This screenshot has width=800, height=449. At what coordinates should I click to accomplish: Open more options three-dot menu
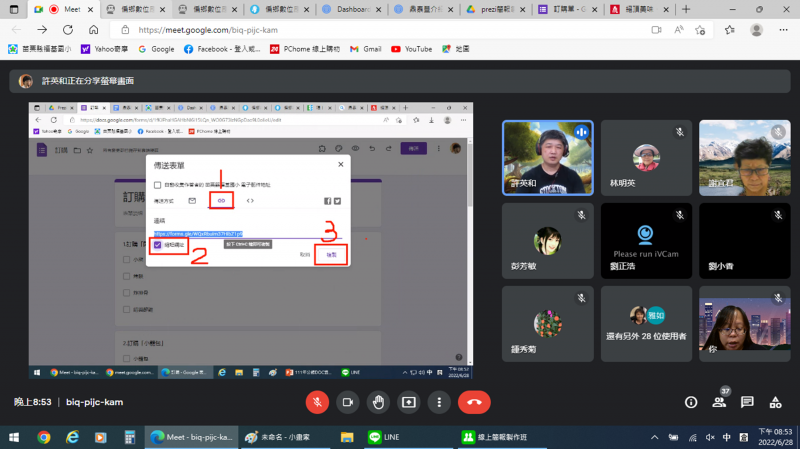click(x=438, y=402)
